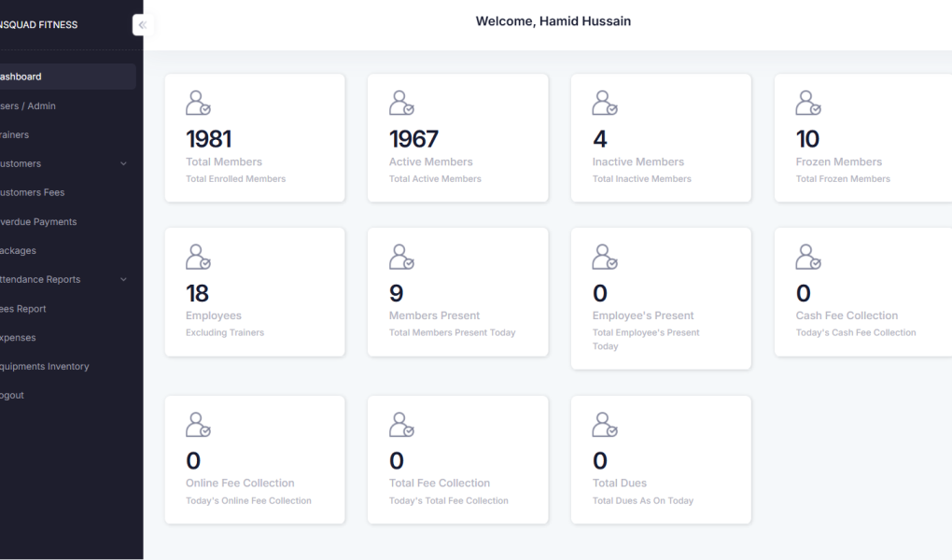Click the Members Present card icon

400,257
